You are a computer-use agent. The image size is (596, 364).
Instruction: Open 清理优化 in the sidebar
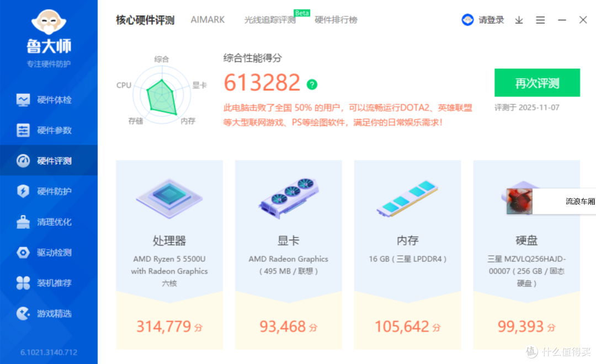pos(49,222)
